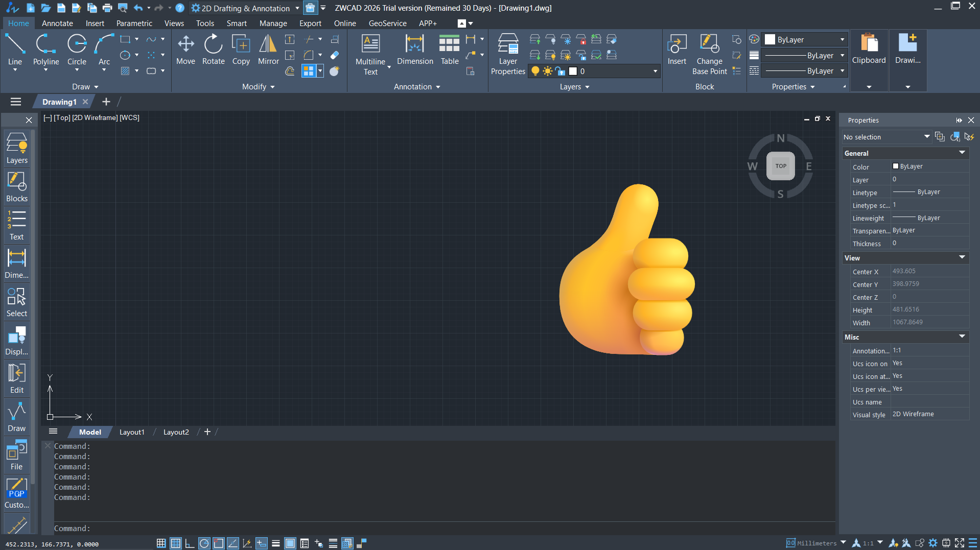
Task: Insert a Table from Annotation panel
Action: click(450, 50)
